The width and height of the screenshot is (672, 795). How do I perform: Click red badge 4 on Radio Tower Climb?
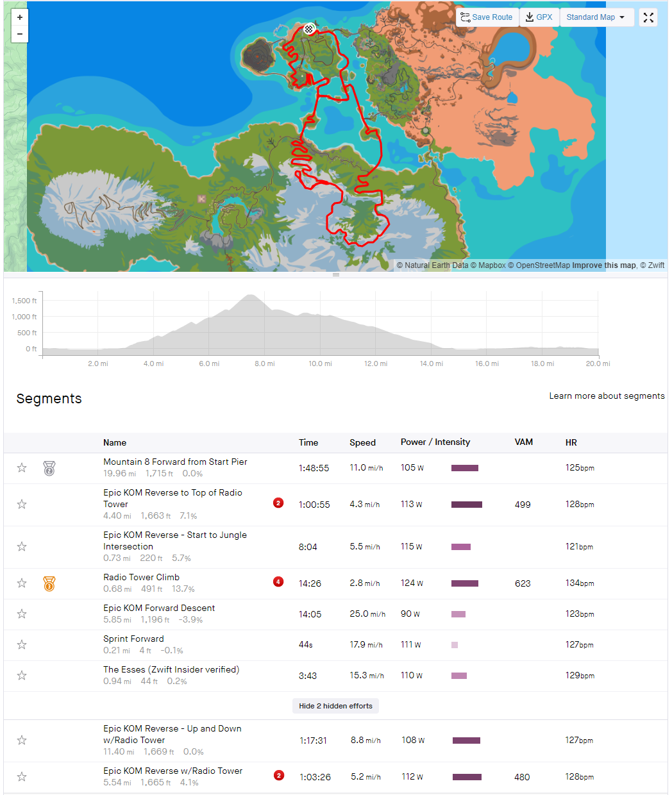278,582
